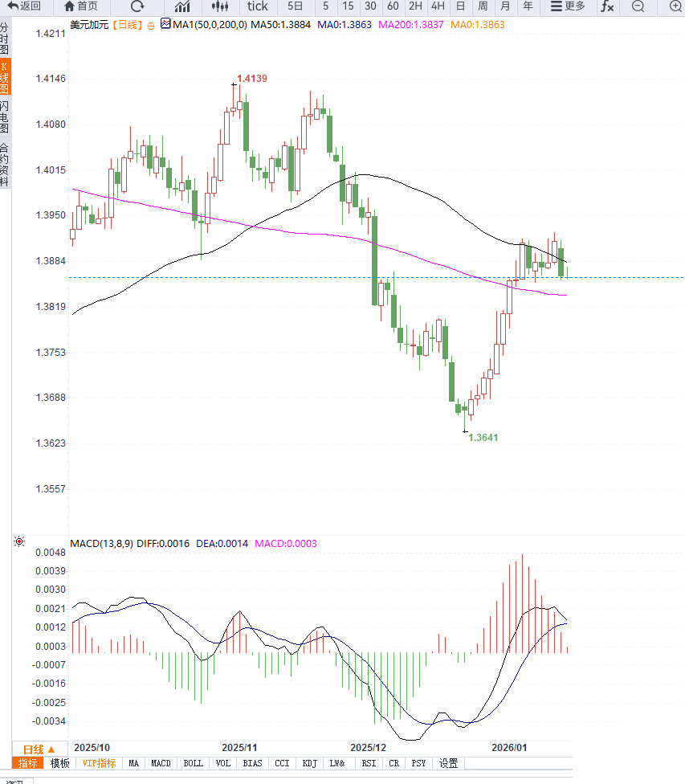
Task: Select the BOLL indicator tab
Action: click(x=193, y=763)
